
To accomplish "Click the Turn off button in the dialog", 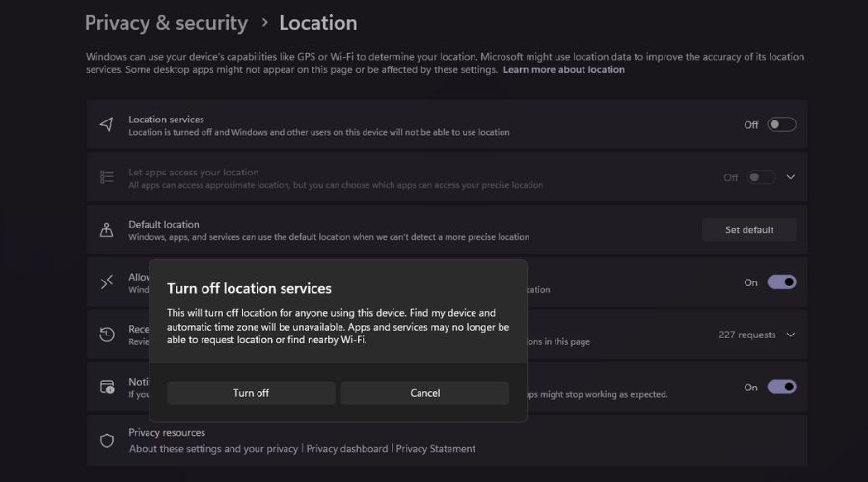I will tap(251, 393).
